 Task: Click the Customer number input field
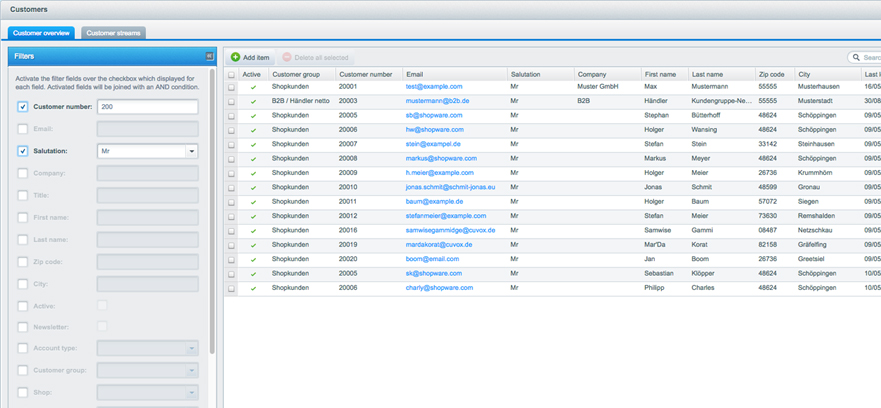pos(147,106)
